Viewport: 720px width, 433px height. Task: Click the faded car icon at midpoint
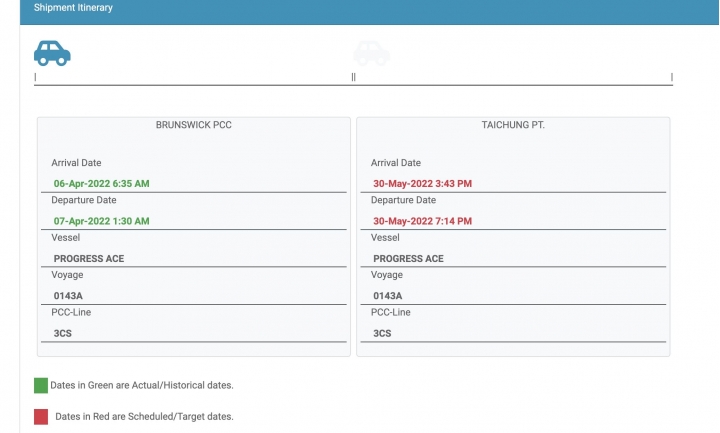[x=371, y=53]
